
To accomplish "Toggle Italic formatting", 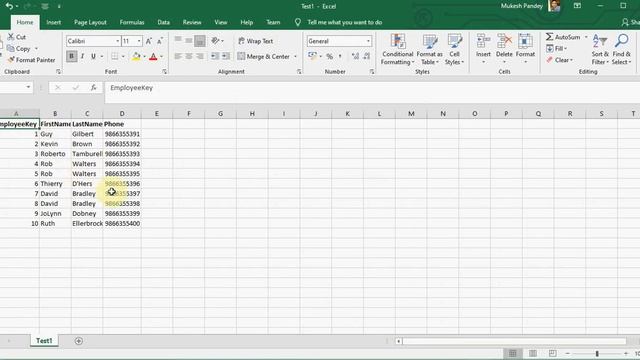I will [x=82, y=56].
